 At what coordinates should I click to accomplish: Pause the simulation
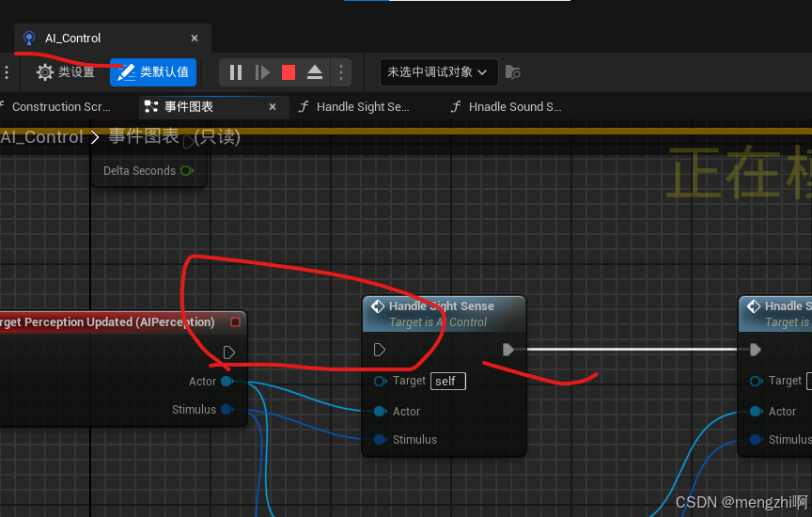pyautogui.click(x=236, y=72)
